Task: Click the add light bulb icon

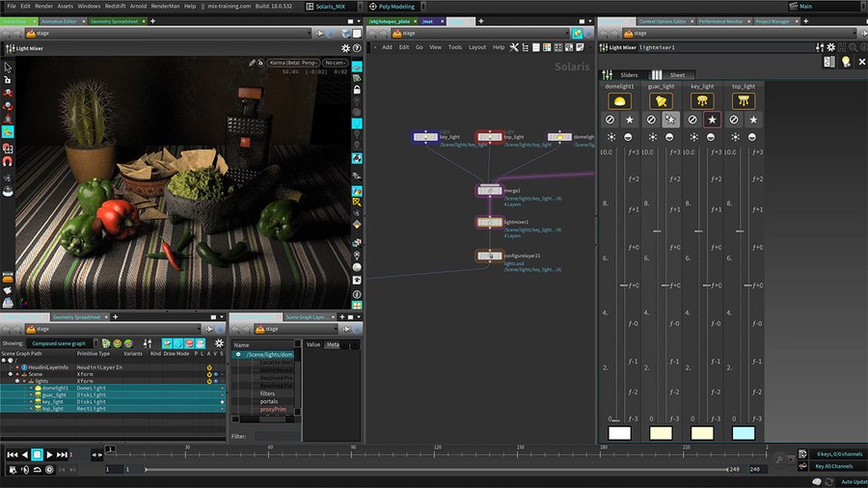Action: 845,62
